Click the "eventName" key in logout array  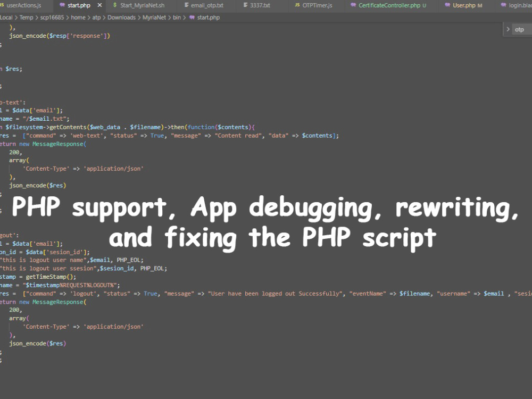368,294
